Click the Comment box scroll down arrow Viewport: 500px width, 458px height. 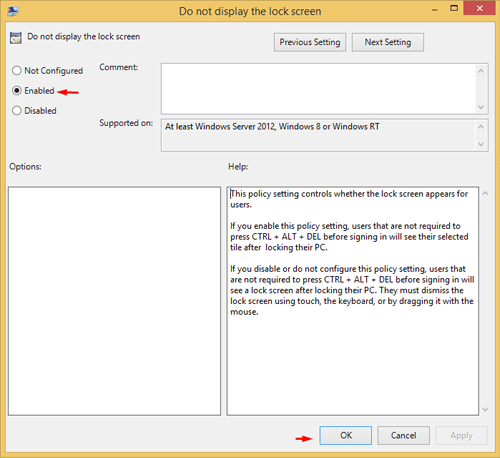tap(481, 107)
